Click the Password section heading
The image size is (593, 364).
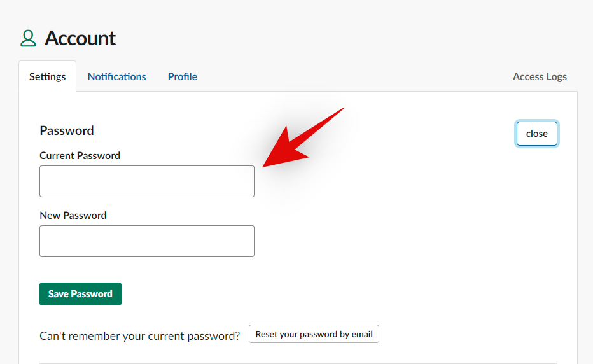(67, 130)
